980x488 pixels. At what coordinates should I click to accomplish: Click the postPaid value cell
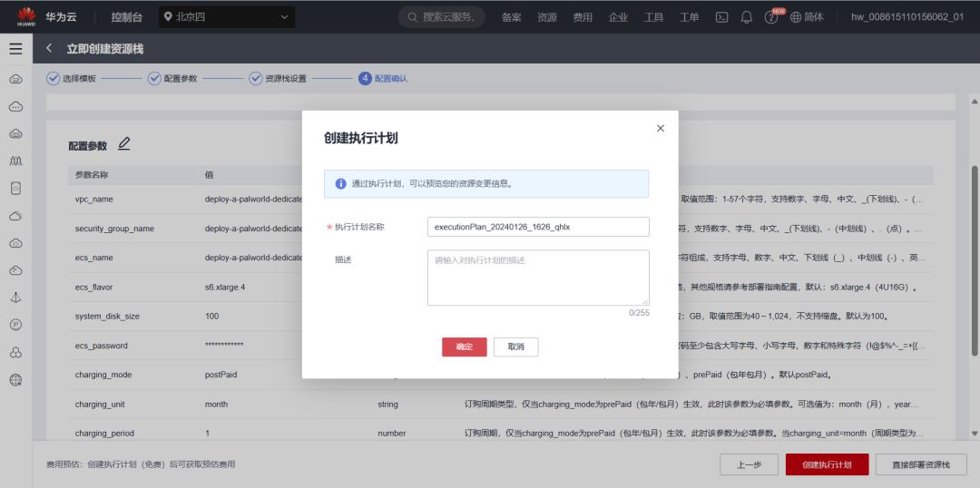220,375
